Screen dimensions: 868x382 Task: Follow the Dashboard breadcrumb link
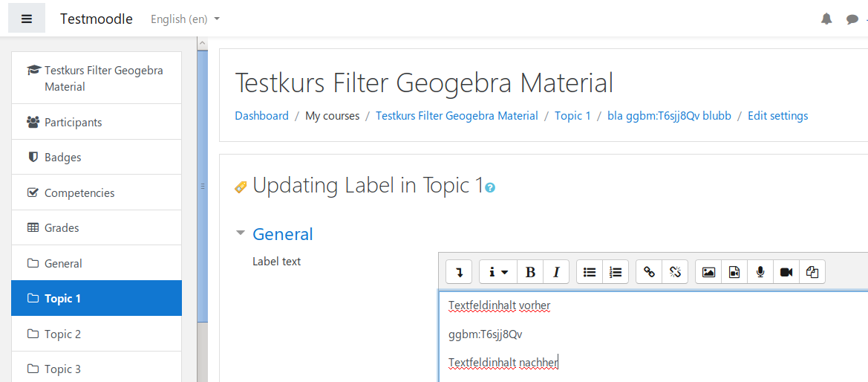pyautogui.click(x=261, y=116)
